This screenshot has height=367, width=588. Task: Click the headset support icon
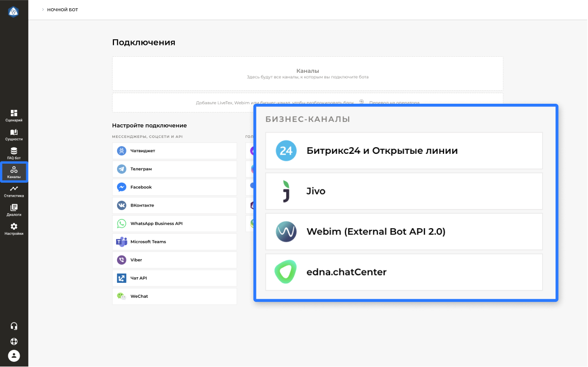pyautogui.click(x=14, y=326)
